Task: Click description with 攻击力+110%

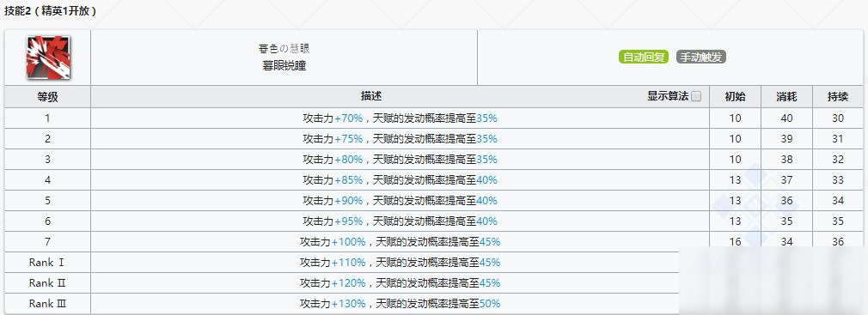Action: click(400, 263)
